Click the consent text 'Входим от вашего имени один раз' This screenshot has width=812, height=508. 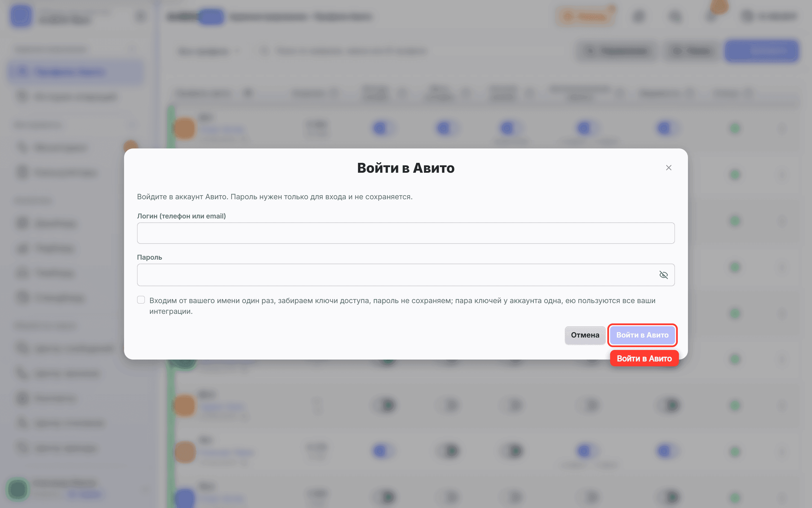[x=212, y=301]
